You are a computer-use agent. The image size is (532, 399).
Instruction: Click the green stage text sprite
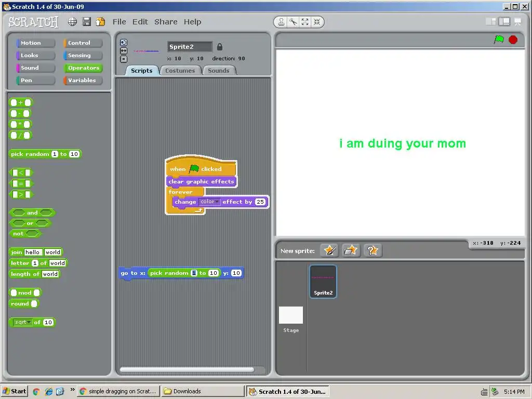403,144
